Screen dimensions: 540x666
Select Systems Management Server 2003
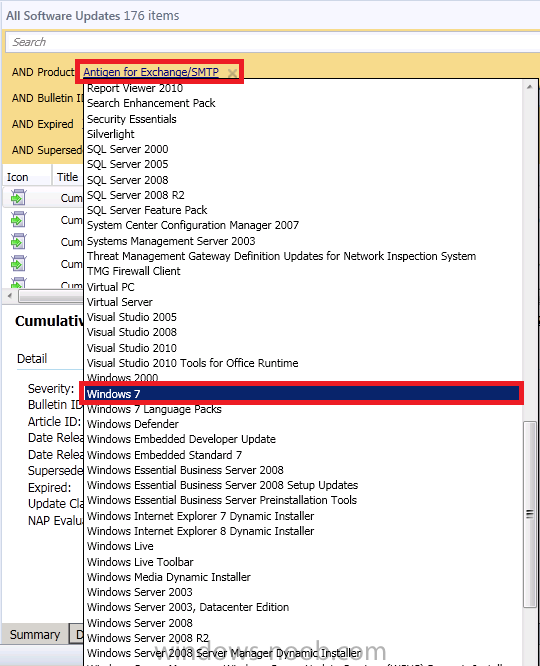click(x=171, y=241)
